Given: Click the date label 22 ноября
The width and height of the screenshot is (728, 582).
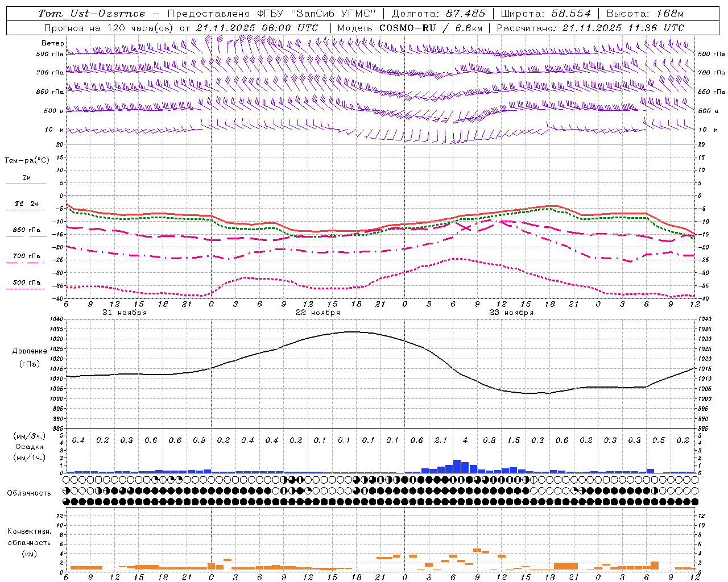Looking at the screenshot, I should point(318,313).
